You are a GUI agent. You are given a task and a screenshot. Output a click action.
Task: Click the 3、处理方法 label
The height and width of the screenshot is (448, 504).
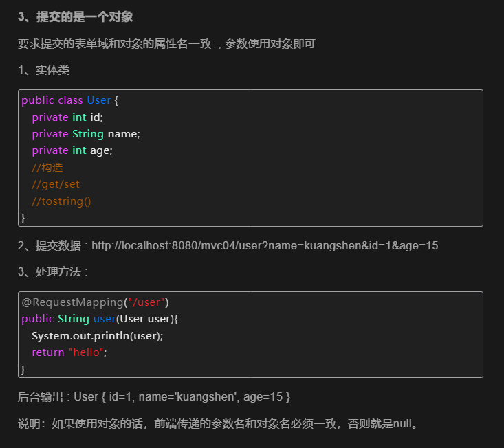pyautogui.click(x=52, y=272)
